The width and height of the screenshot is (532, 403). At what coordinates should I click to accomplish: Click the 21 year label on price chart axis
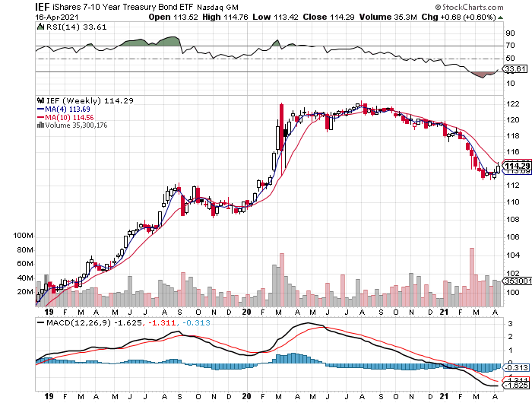(444, 312)
